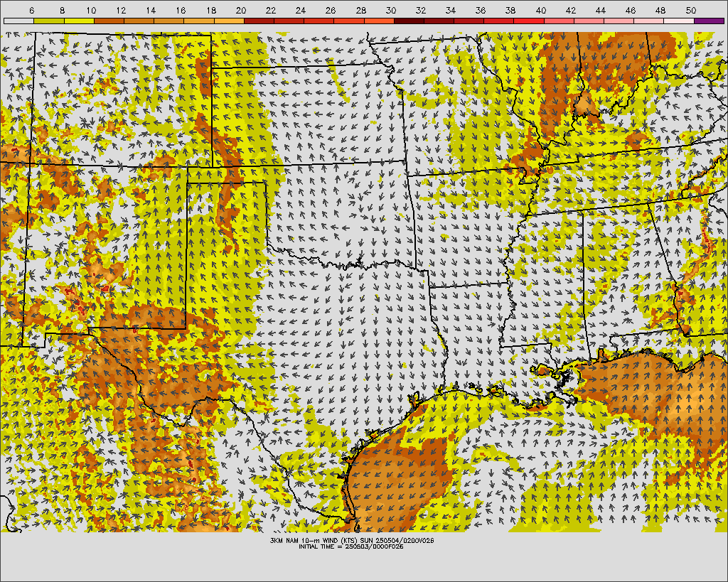Select the "8" legend scale label
Image resolution: width=728 pixels, height=582 pixels.
(x=62, y=10)
